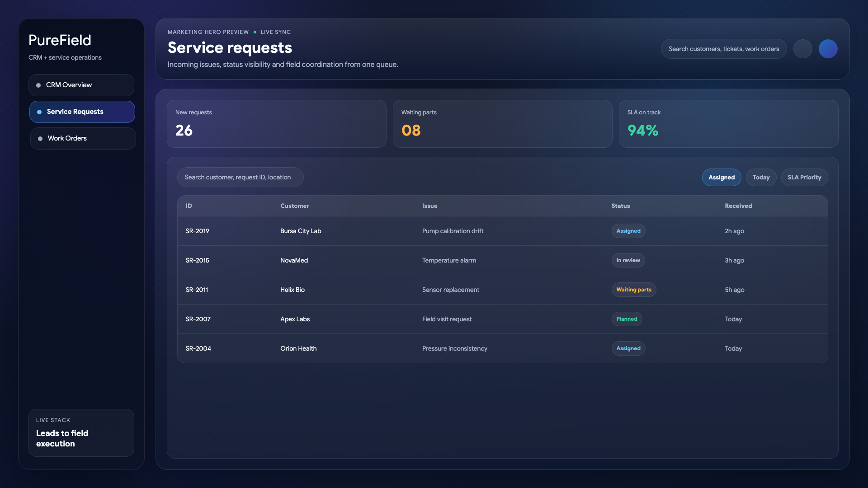Click Today in the Orion Health row
Image resolution: width=868 pixels, height=488 pixels.
(x=734, y=348)
